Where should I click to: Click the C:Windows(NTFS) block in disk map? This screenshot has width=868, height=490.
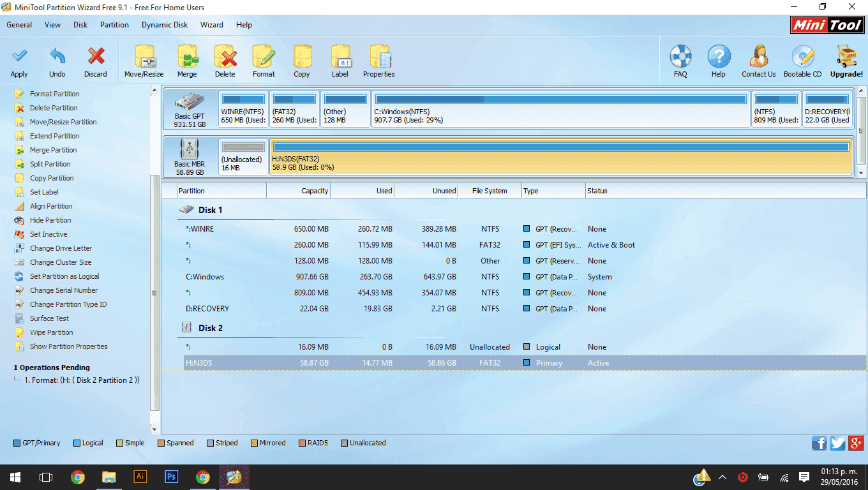(560, 109)
